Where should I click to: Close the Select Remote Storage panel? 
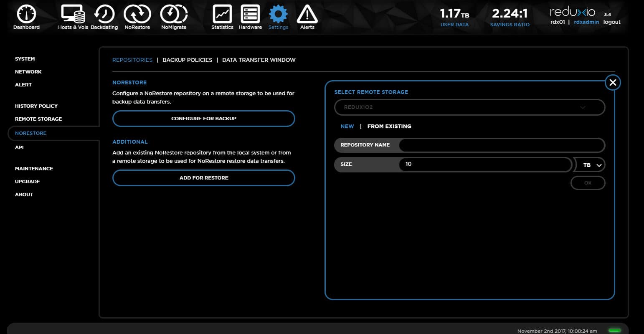(613, 82)
